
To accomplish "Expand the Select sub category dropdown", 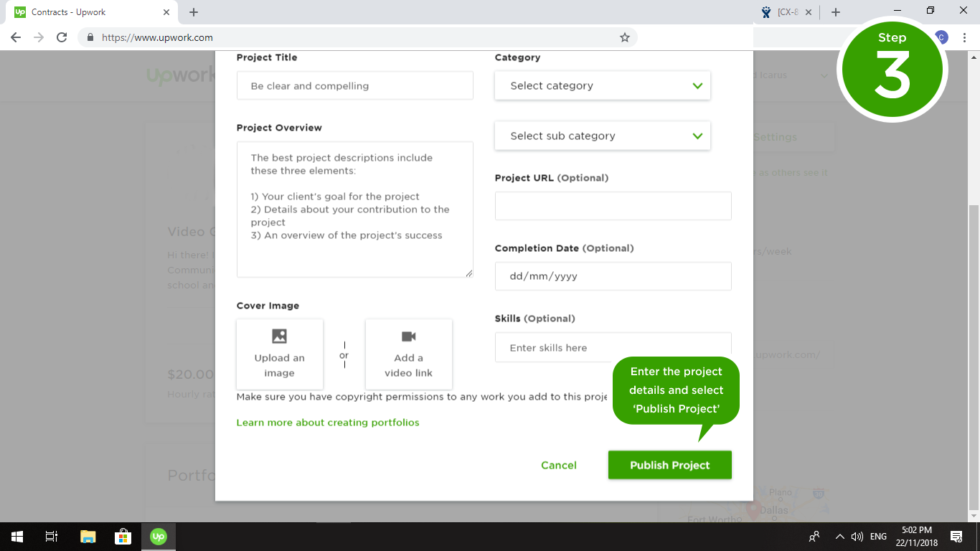I will 602,136.
